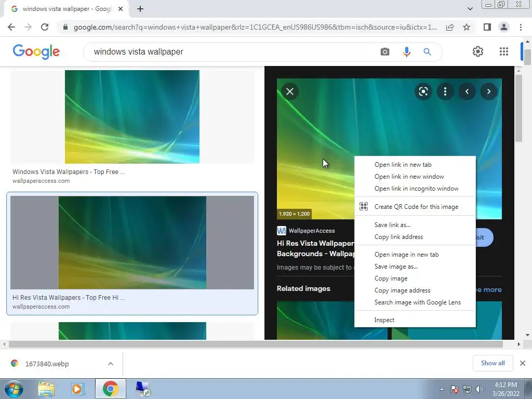Viewport: 532px width, 399px height.
Task: Start voice search with microphone icon
Action: [x=406, y=51]
